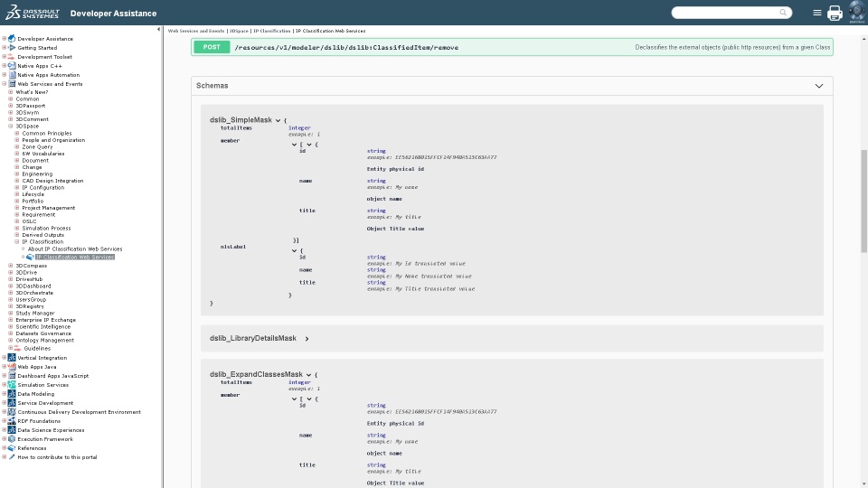
Task: Click the Web Services and Events icon
Action: pyautogui.click(x=12, y=83)
